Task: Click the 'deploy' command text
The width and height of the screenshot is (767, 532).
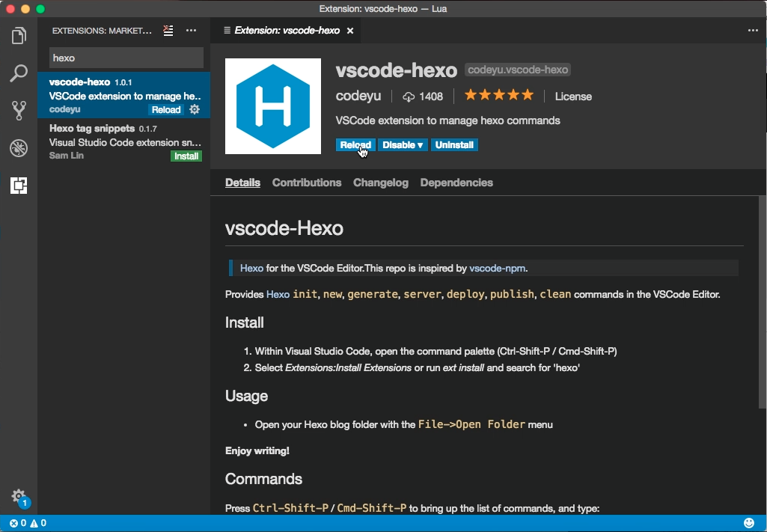Action: 465,294
